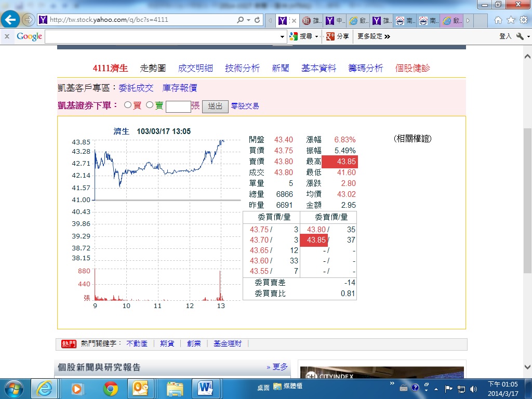This screenshot has width=532, height=399.
Task: Switch to Word on the taskbar
Action: (205, 389)
